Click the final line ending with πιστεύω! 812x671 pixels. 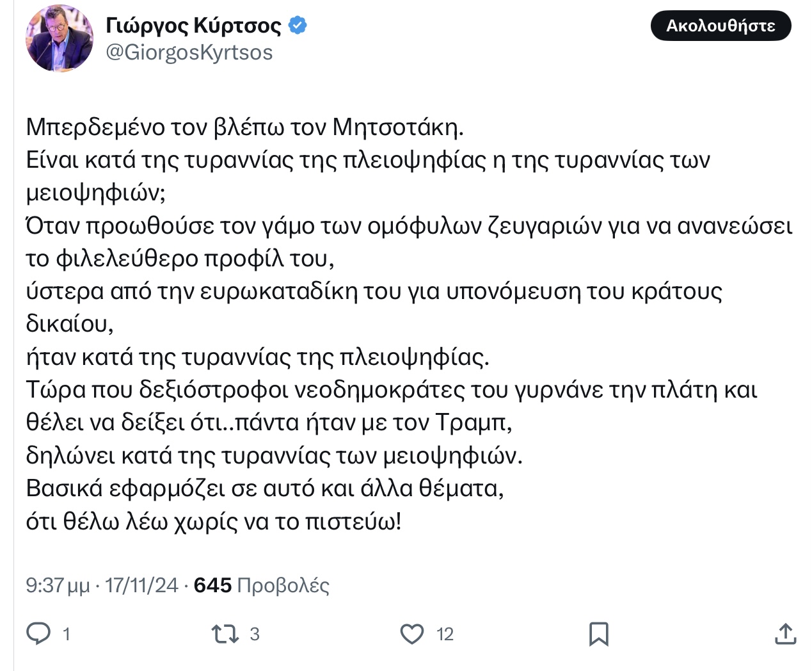tap(214, 522)
